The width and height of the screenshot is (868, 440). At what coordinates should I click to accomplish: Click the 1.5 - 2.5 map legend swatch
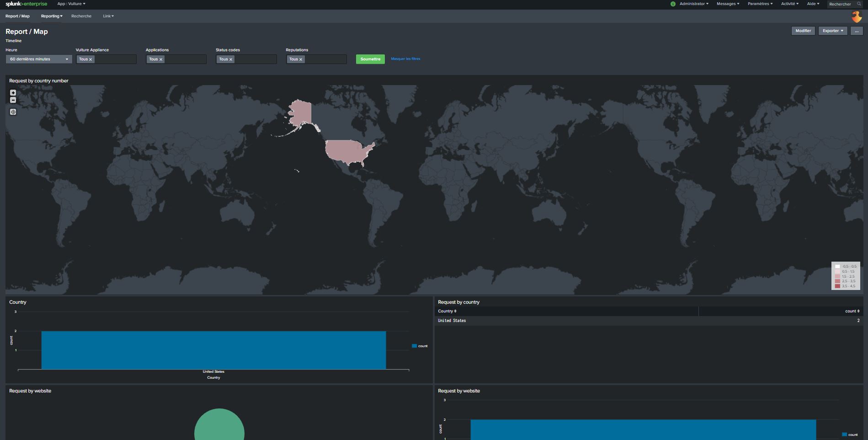coord(837,276)
